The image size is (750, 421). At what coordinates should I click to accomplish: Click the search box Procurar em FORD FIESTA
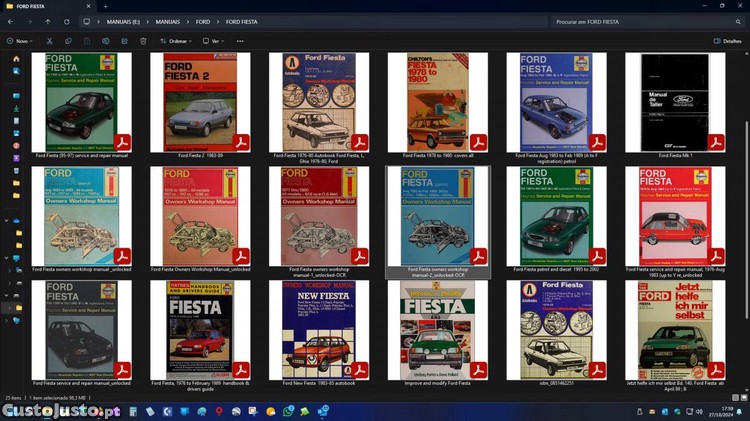[x=640, y=21]
